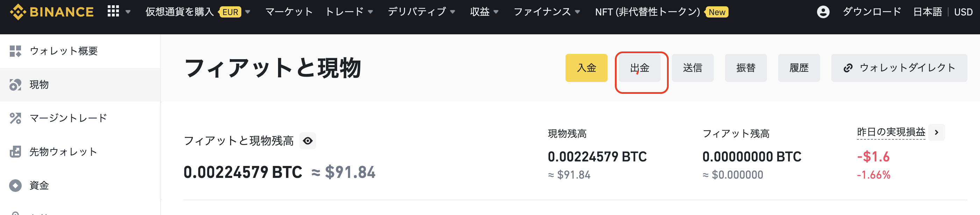Viewport: 980px width, 215px height.
Task: Click the 現物 spot wallet icon
Action: click(15, 85)
